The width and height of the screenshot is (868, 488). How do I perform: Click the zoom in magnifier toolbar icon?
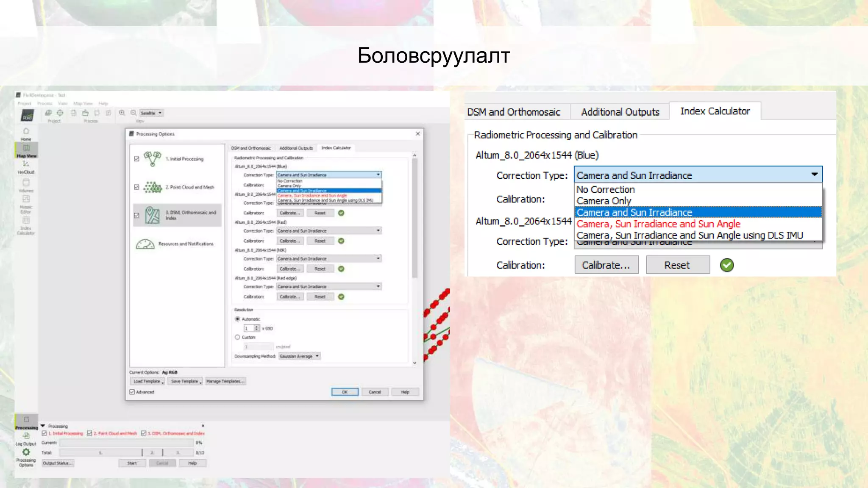pos(122,113)
